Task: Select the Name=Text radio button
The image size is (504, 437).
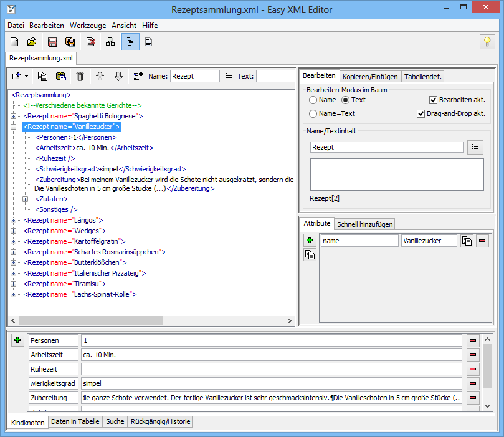Action: (x=313, y=113)
